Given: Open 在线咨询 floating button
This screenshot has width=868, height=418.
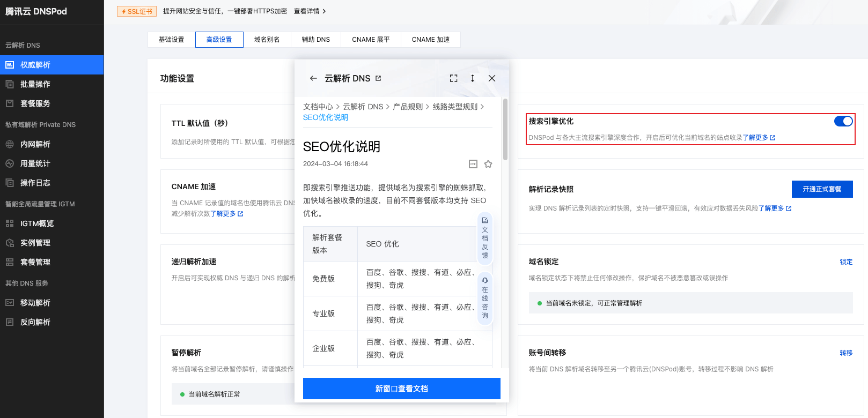Looking at the screenshot, I should (485, 298).
